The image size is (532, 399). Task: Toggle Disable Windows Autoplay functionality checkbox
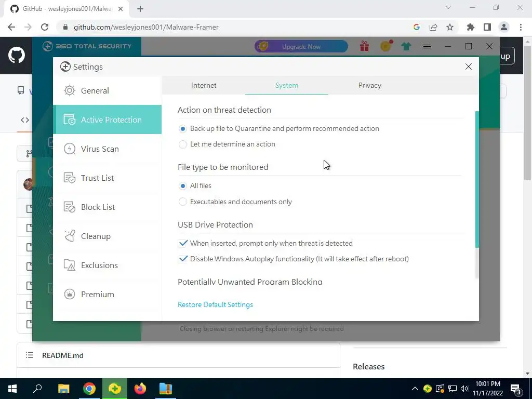(x=182, y=259)
